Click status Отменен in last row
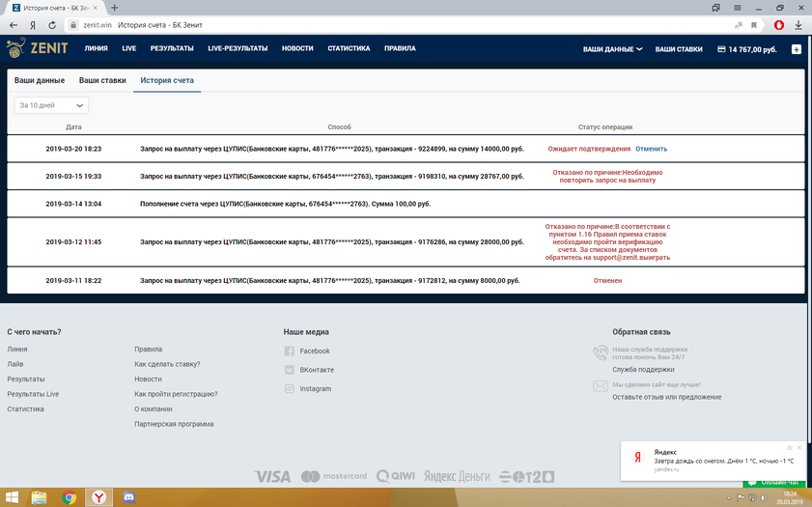812x507 pixels. click(x=607, y=281)
